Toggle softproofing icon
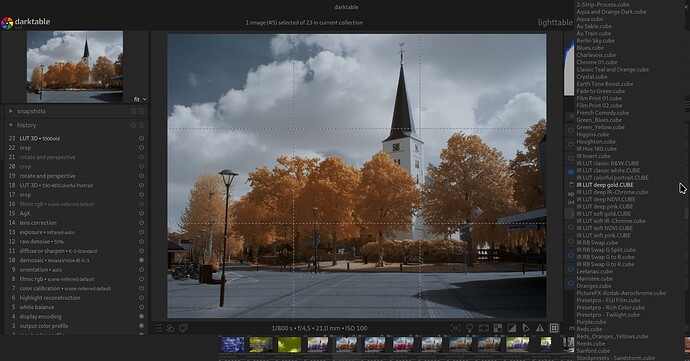 click(526, 328)
